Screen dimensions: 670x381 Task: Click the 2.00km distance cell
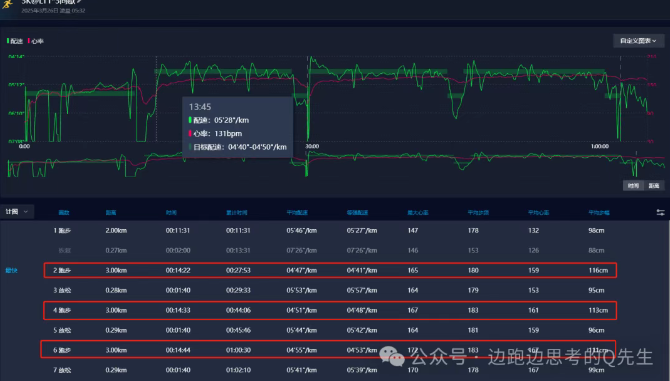click(116, 230)
